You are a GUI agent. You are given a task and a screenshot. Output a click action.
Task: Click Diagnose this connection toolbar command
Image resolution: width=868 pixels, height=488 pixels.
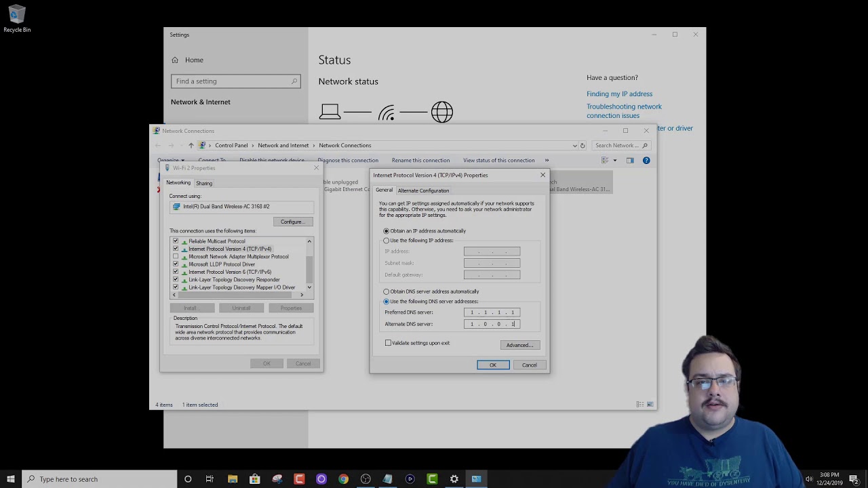pos(348,161)
